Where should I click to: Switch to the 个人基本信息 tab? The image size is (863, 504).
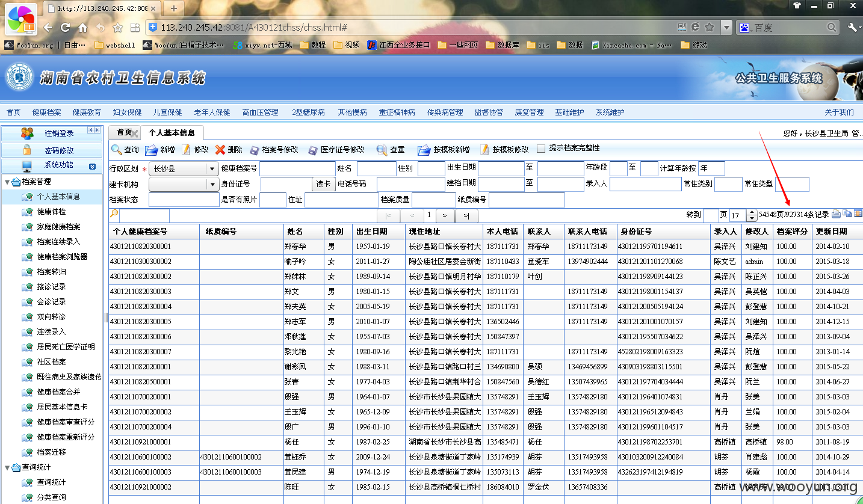pos(172,133)
